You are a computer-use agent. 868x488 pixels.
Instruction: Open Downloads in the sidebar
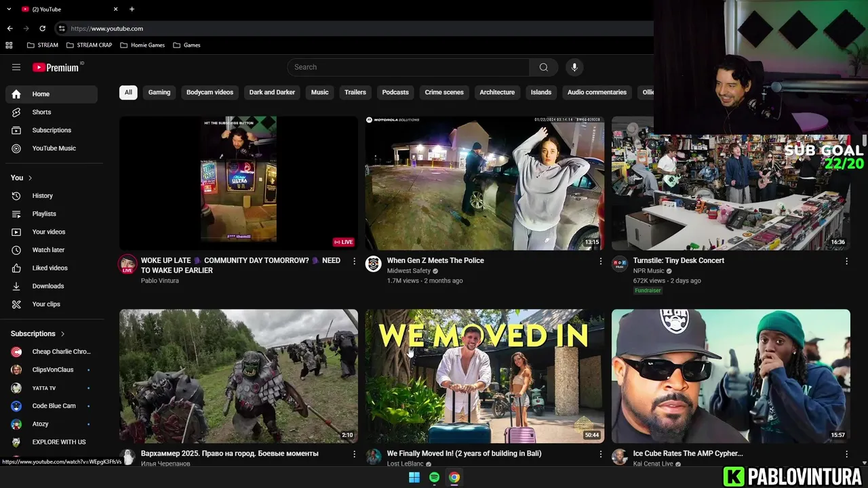52,286
